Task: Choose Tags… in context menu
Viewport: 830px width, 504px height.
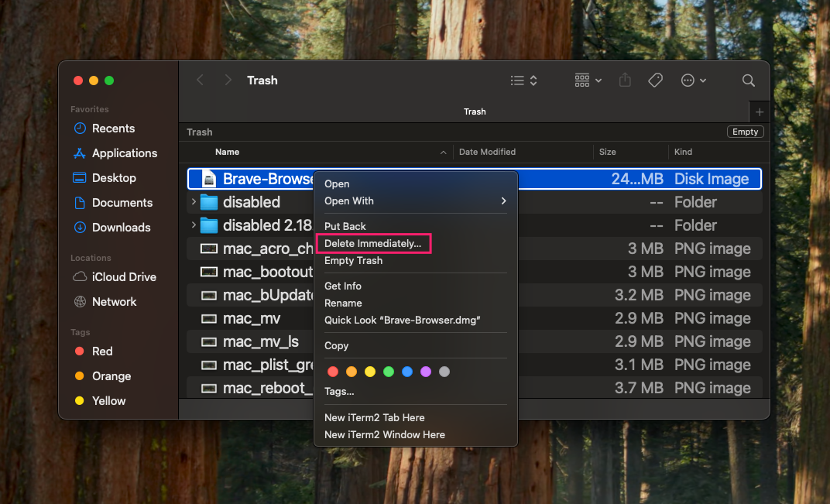Action: coord(339,392)
